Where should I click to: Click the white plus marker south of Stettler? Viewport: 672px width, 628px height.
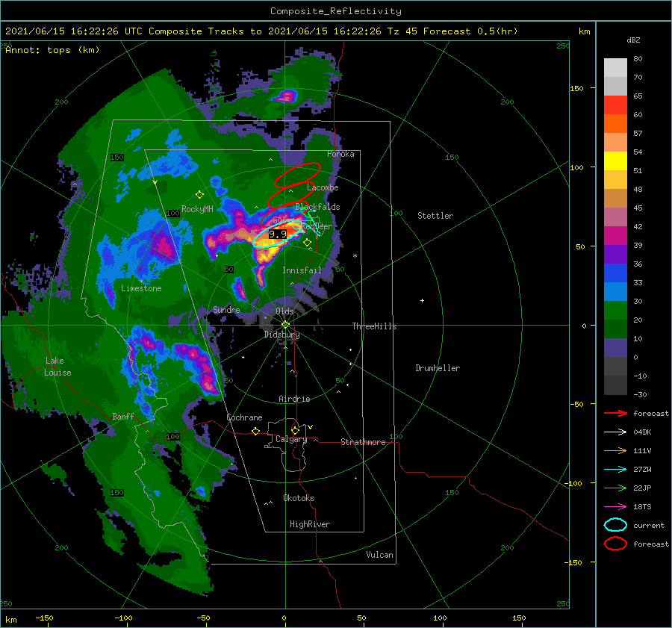coord(422,300)
